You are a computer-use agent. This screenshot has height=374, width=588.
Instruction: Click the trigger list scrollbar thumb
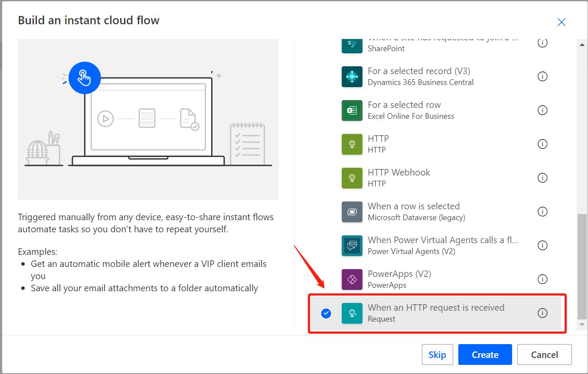[582, 266]
